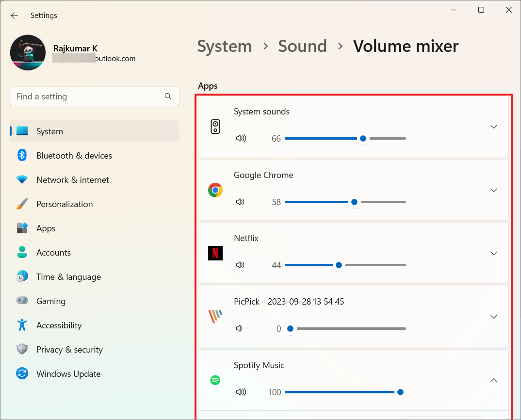Open Privacy & security settings
521x420 pixels.
click(x=69, y=349)
